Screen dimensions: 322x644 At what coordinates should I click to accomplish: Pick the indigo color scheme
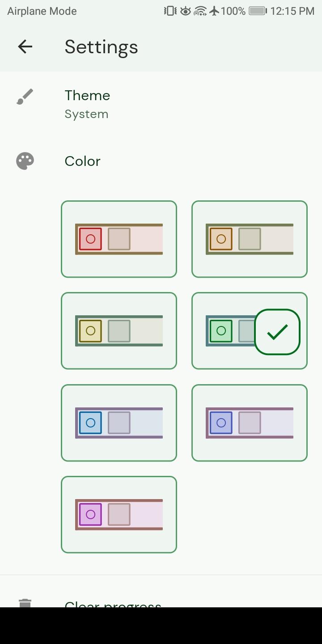point(250,423)
